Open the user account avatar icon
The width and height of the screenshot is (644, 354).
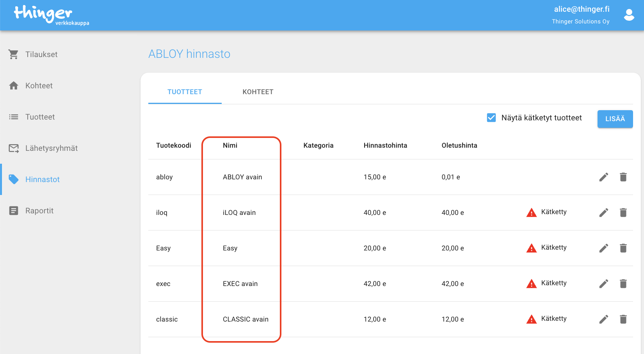tap(629, 15)
